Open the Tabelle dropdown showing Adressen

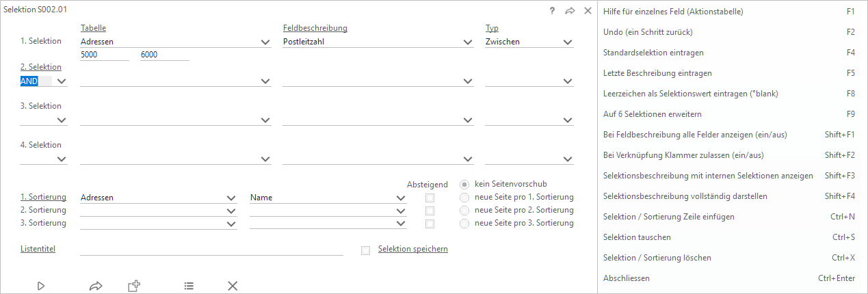[x=265, y=42]
